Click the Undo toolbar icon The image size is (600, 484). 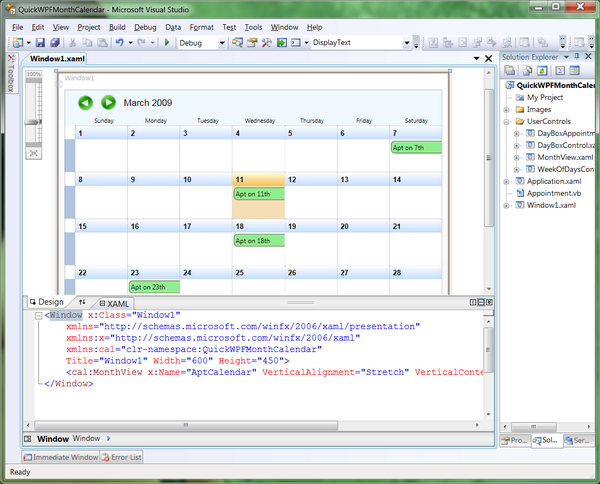point(120,42)
